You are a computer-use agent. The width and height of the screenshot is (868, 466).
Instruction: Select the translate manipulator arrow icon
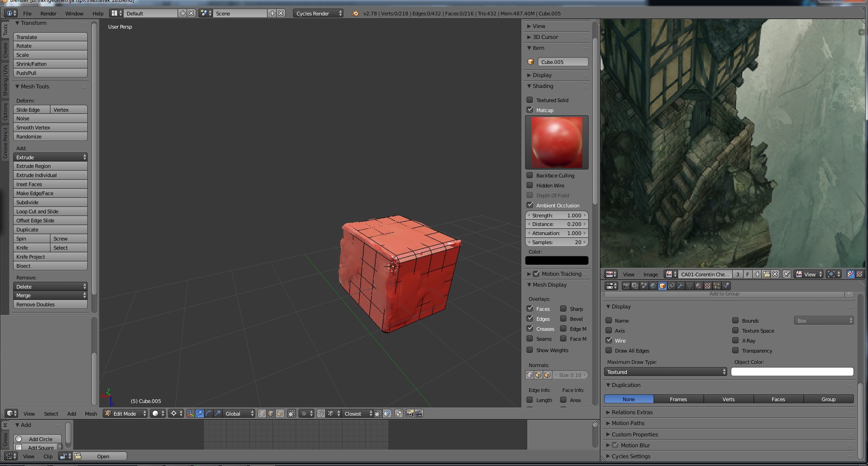(x=199, y=413)
